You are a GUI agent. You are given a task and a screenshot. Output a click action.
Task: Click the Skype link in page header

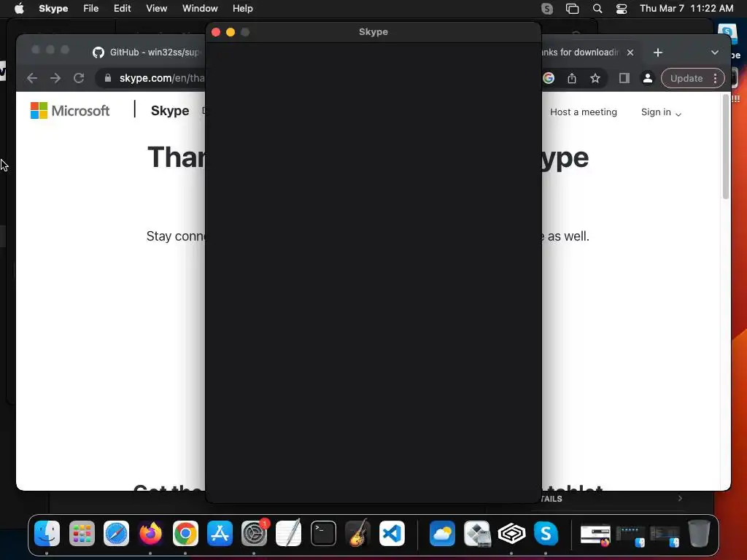170,111
